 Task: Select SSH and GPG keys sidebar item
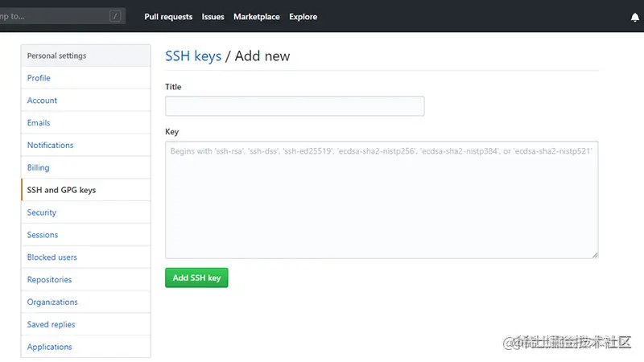coord(86,190)
